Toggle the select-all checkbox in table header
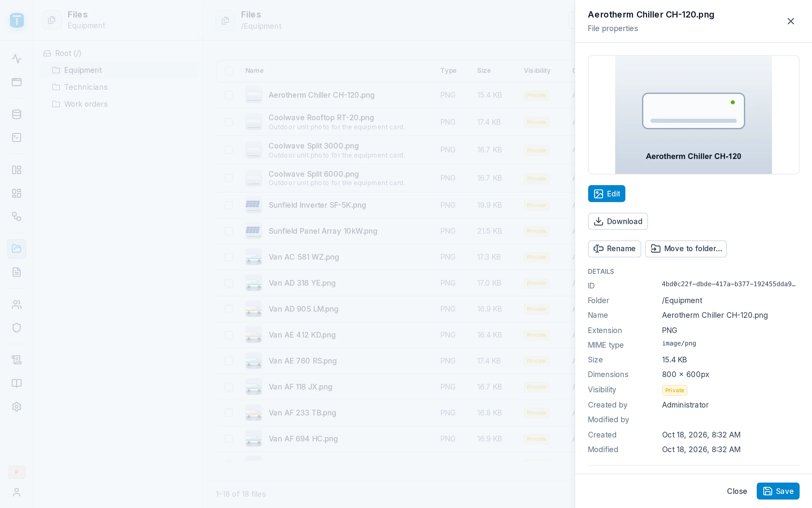Viewport: 812px width, 508px height. click(229, 71)
